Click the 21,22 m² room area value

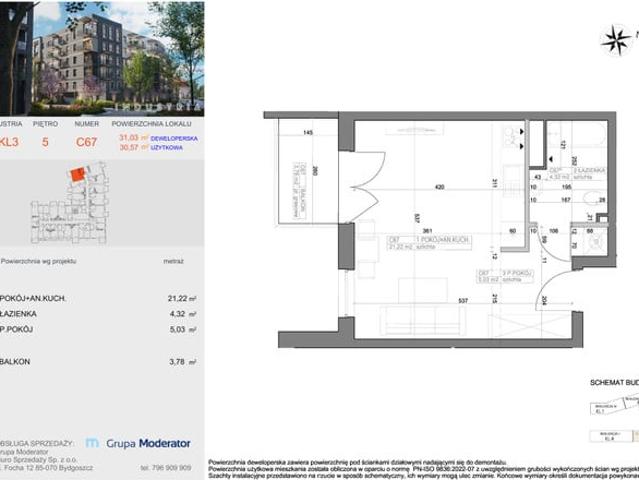tap(182, 298)
